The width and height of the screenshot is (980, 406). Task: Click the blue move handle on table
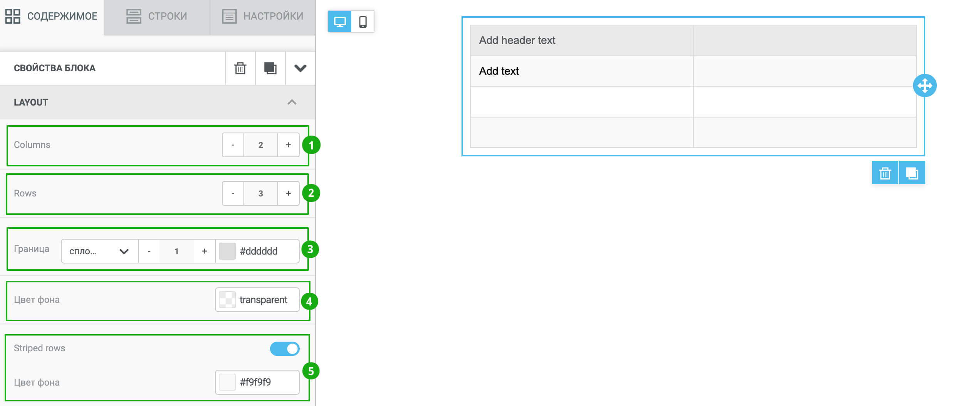click(x=925, y=86)
